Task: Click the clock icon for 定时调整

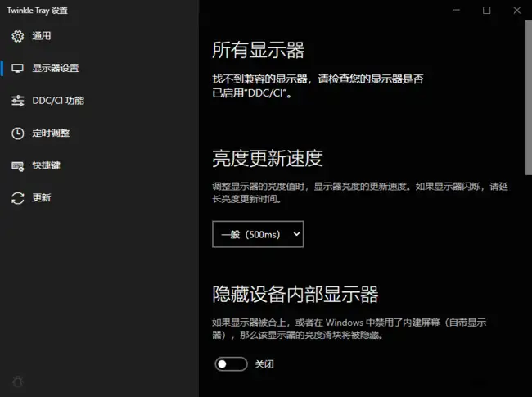Action: tap(18, 133)
